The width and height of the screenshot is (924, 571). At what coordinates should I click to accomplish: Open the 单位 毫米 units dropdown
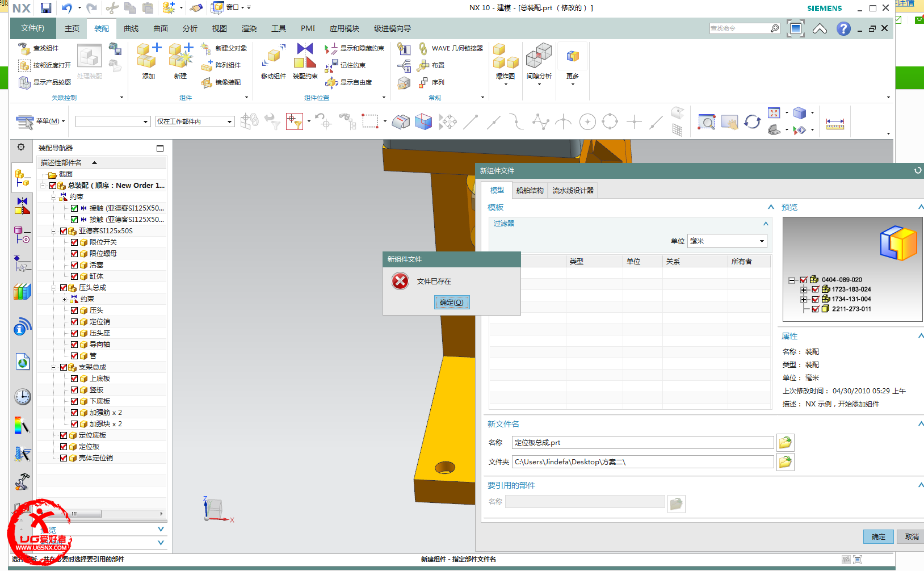tap(727, 241)
